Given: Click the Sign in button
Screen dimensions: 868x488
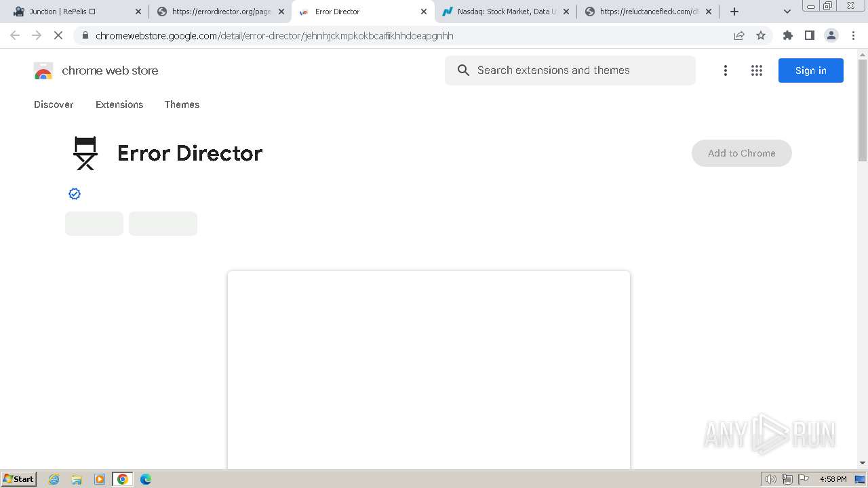Looking at the screenshot, I should click(811, 70).
